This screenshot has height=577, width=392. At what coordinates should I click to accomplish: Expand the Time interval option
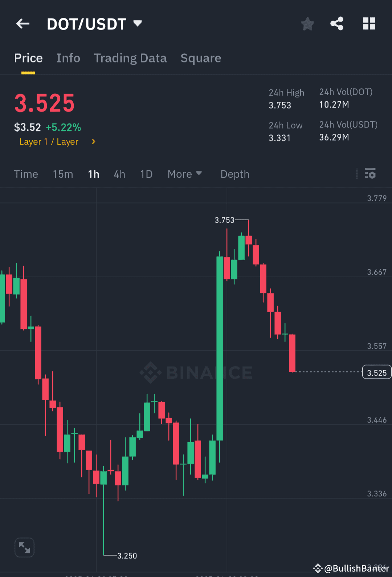26,174
